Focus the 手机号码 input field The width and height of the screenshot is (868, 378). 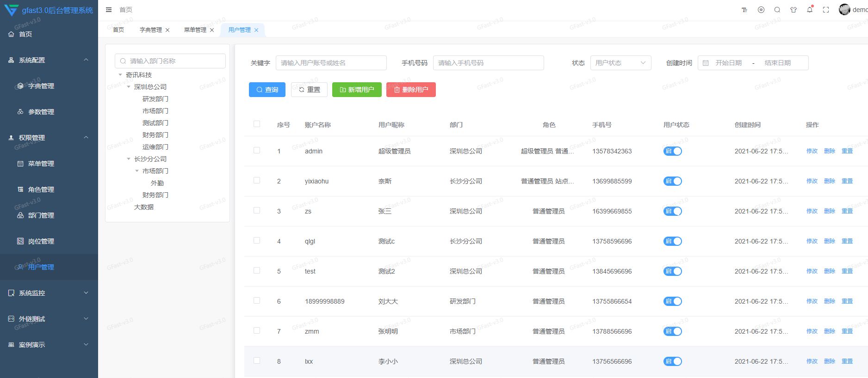coord(489,63)
